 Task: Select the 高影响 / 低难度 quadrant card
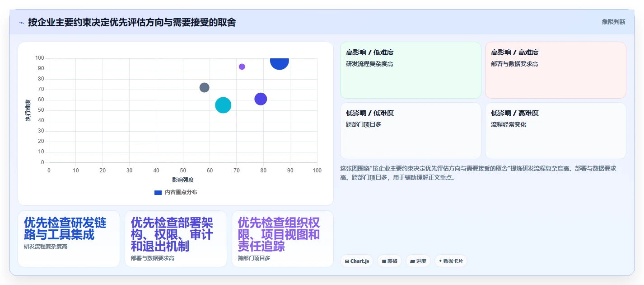point(411,70)
